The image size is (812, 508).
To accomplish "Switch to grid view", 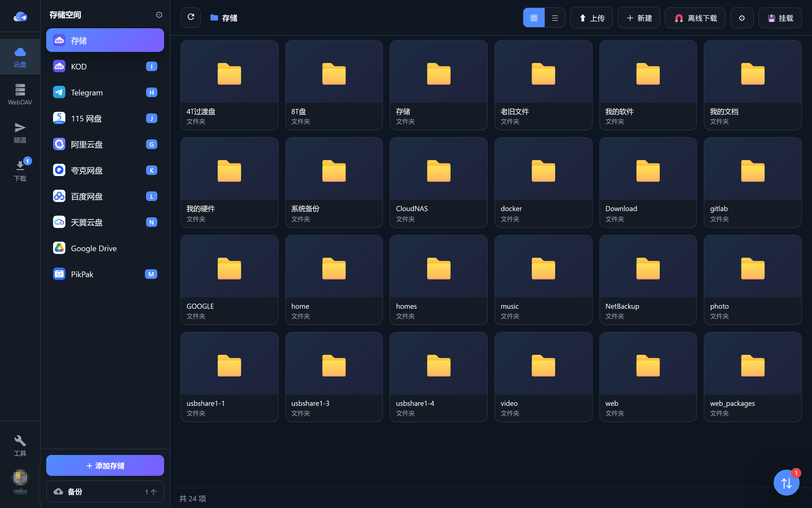I will coord(534,18).
